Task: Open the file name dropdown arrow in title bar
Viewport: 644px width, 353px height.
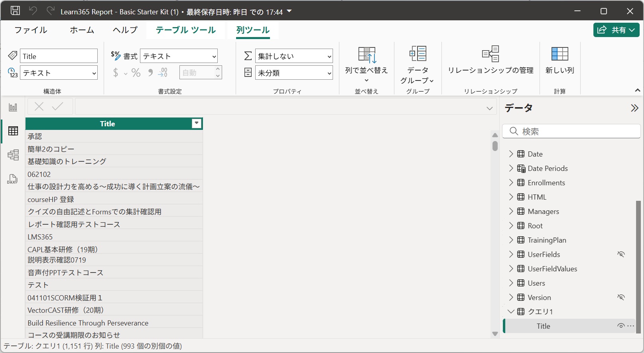Action: pyautogui.click(x=289, y=11)
